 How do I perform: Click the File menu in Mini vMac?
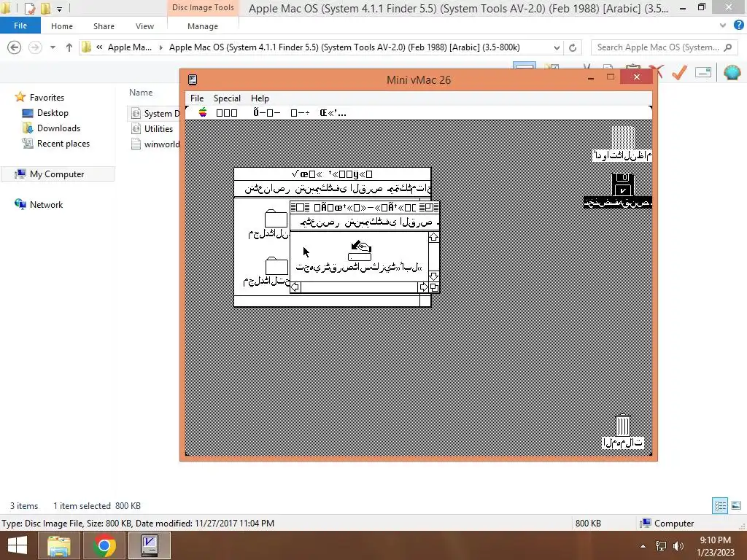(x=197, y=98)
